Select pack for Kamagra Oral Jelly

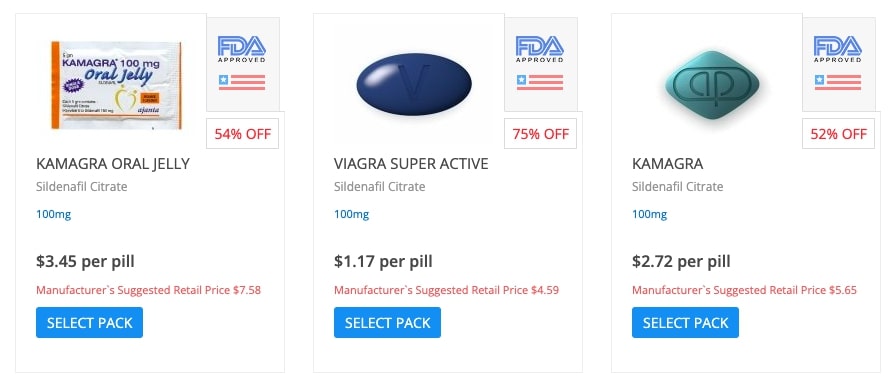pyautogui.click(x=90, y=323)
